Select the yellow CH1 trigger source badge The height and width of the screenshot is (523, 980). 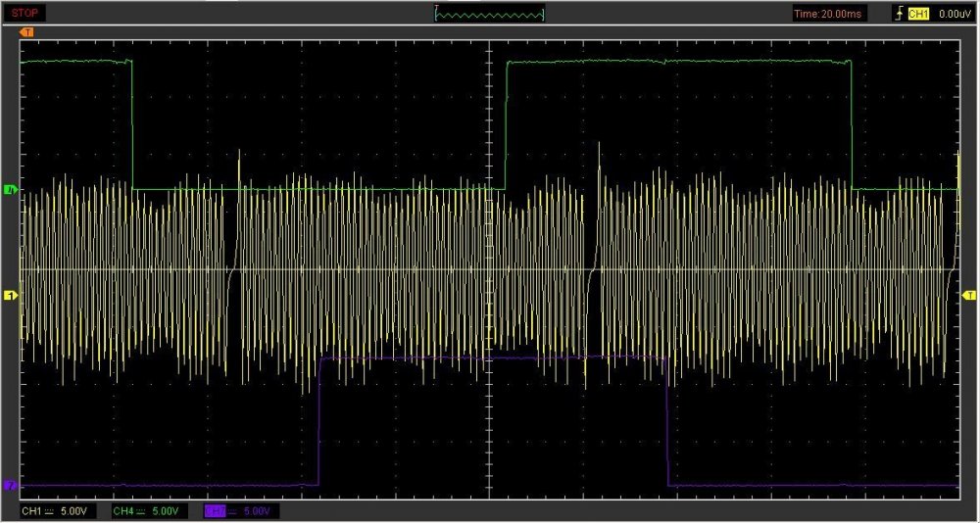918,14
